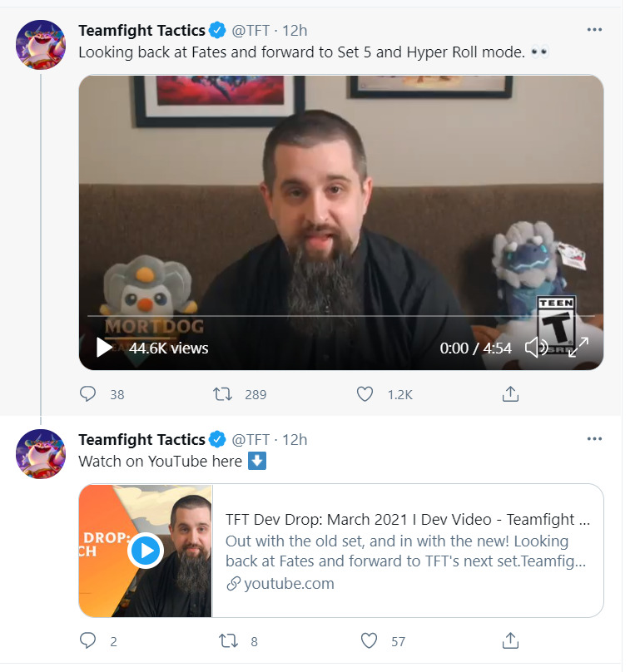Expand video to fullscreen
The image size is (640, 672).
[578, 348]
